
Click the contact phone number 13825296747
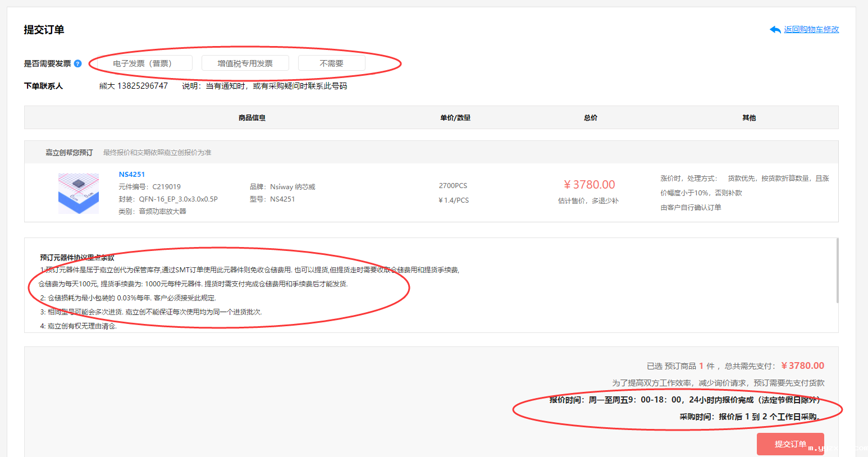tap(142, 86)
